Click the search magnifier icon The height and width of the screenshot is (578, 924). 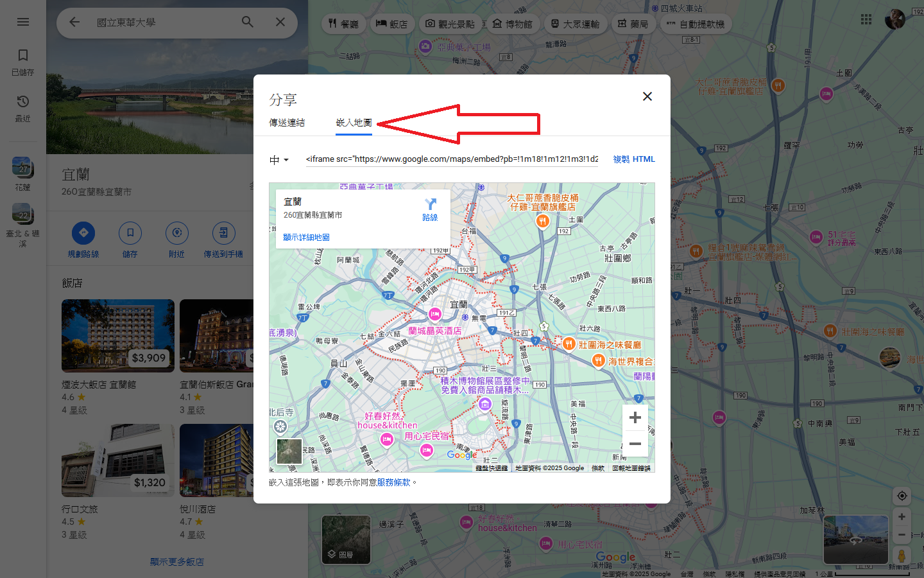248,22
